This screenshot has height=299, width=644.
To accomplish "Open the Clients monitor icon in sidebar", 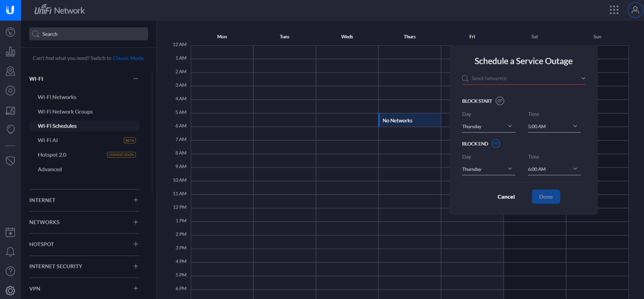I will (x=10, y=111).
